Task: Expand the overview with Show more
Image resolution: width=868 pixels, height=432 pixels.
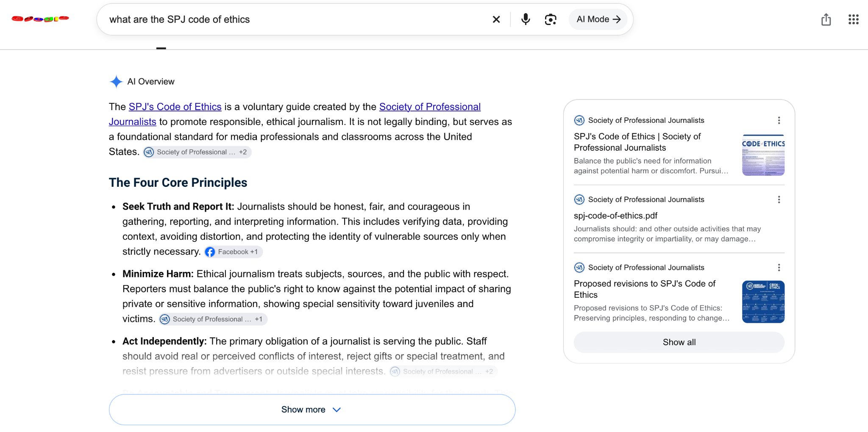Action: click(x=312, y=410)
